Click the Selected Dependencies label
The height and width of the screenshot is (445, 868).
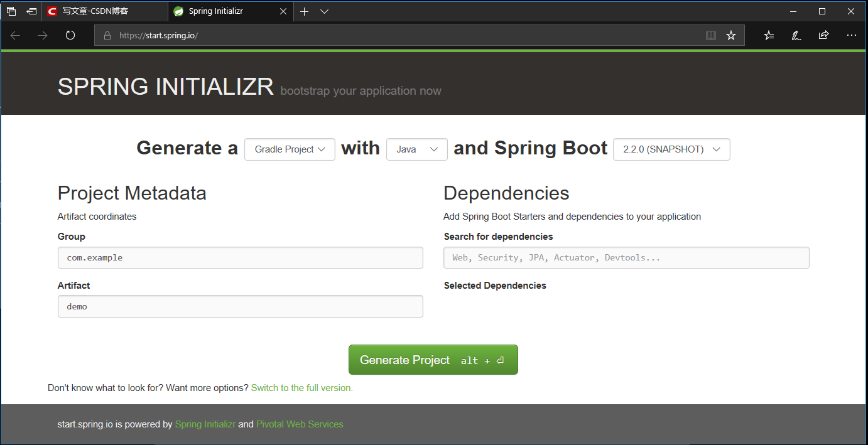point(495,286)
